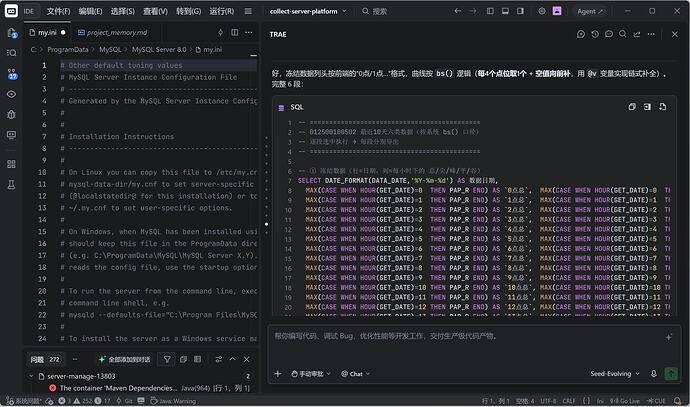Insert SQL code block at cursor
This screenshot has width=690, height=407.
[x=647, y=107]
